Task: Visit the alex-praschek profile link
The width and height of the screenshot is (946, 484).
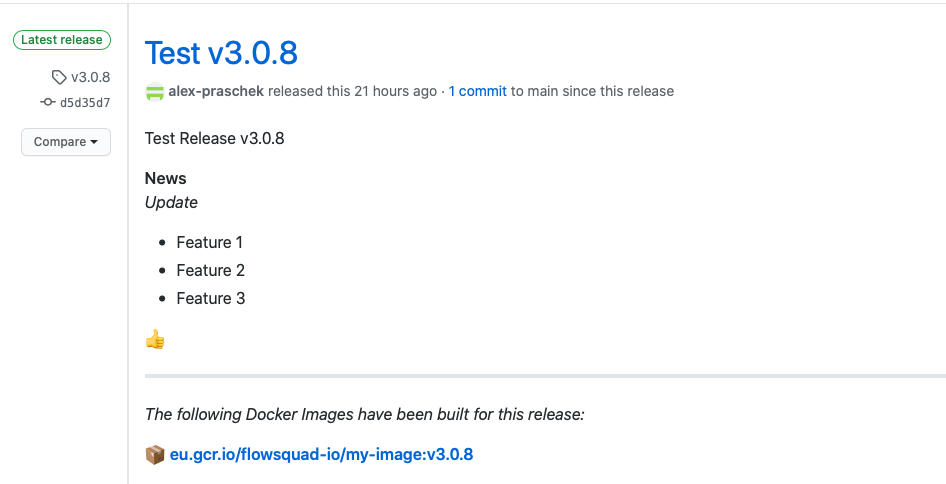Action: click(216, 91)
